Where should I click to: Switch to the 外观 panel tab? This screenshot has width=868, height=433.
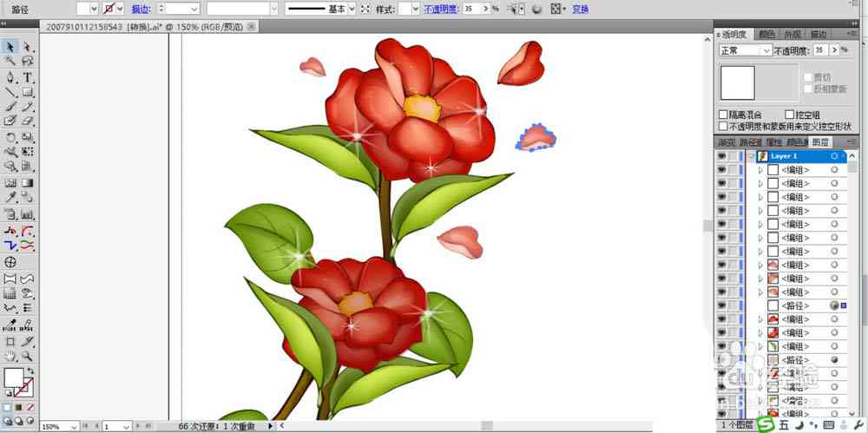[792, 35]
